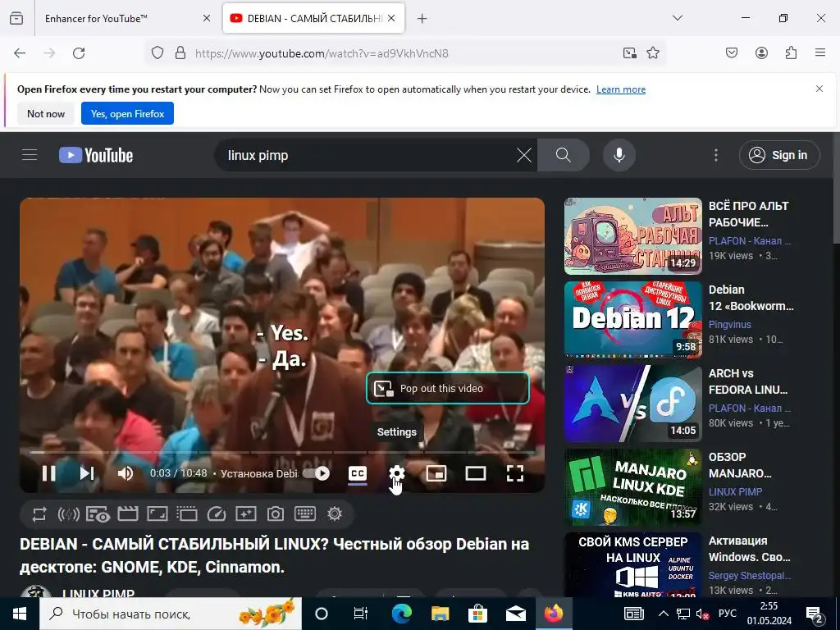
Task: Submit search with the magnifier button
Action: pyautogui.click(x=563, y=155)
